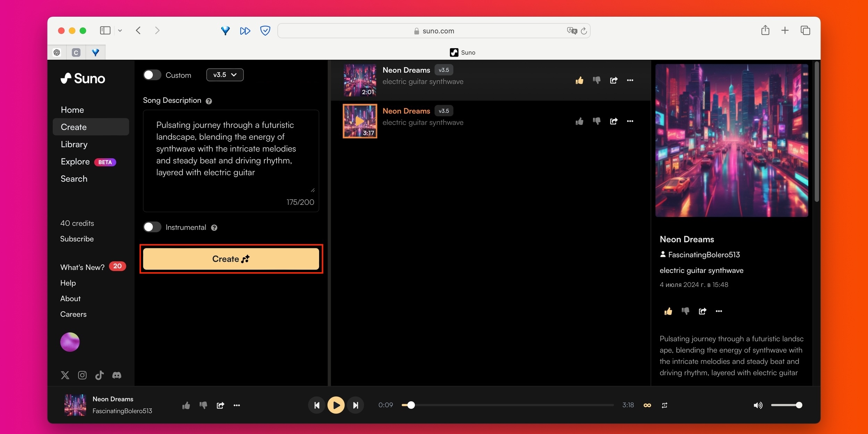The image size is (868, 434).
Task: Click the skip backward playback control
Action: 317,404
